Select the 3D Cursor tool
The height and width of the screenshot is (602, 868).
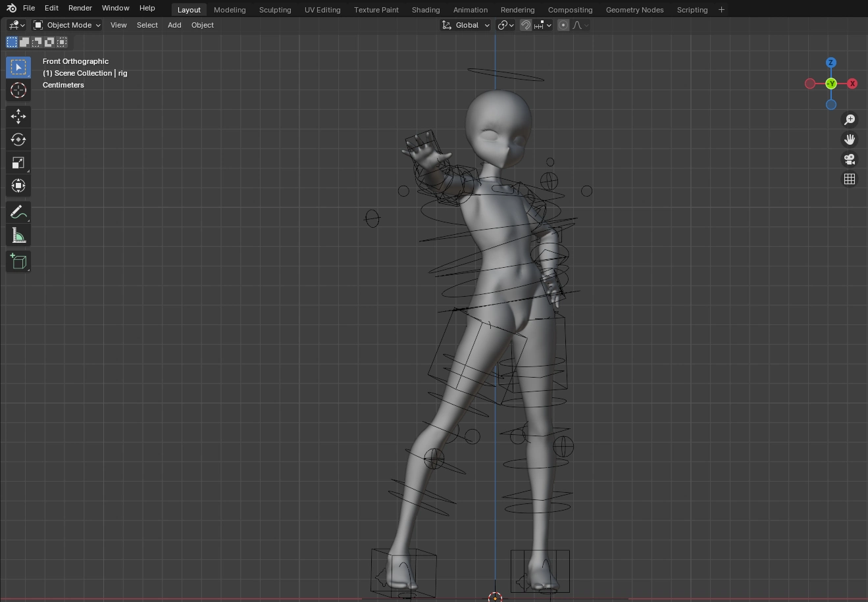18,90
